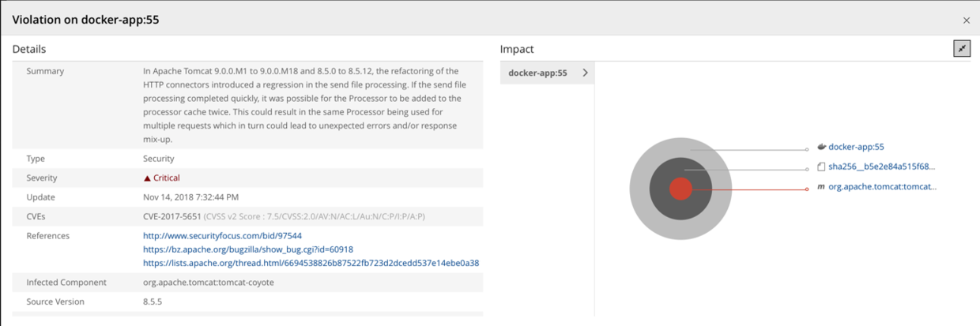This screenshot has height=326, width=980.
Task: Select the docker-app:55 breadcrumb item
Action: pos(537,73)
